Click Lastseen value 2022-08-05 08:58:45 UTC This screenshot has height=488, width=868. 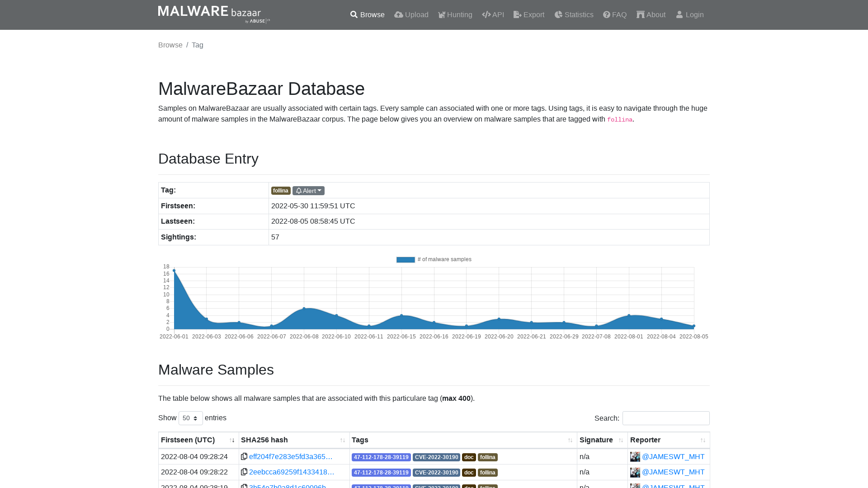point(313,221)
